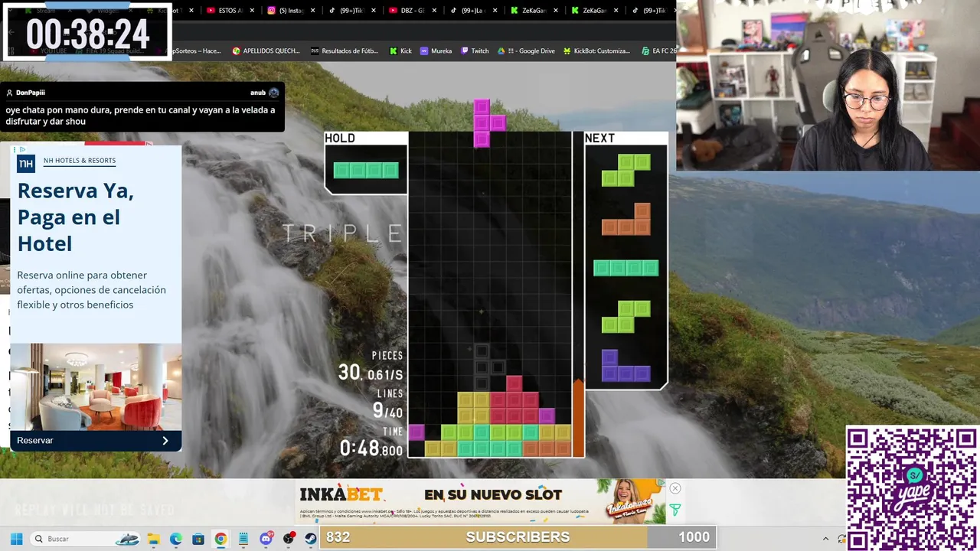Open Steam from the taskbar
This screenshot has width=980, height=551.
[311, 539]
